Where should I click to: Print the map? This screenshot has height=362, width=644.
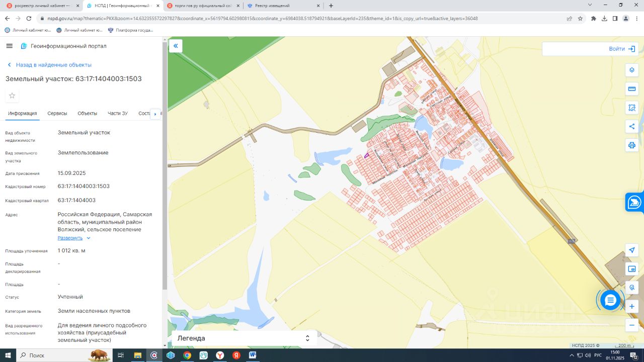[632, 145]
